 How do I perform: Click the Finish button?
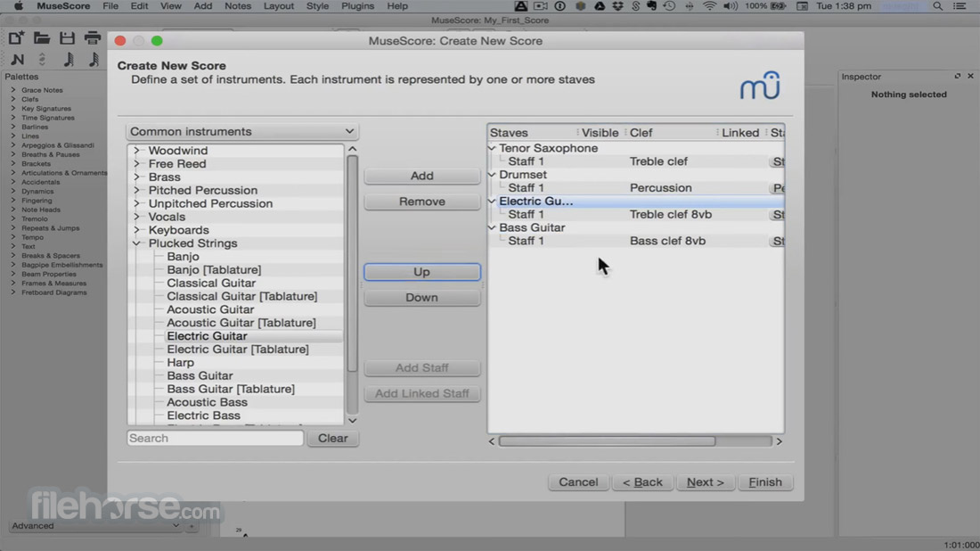(x=765, y=482)
